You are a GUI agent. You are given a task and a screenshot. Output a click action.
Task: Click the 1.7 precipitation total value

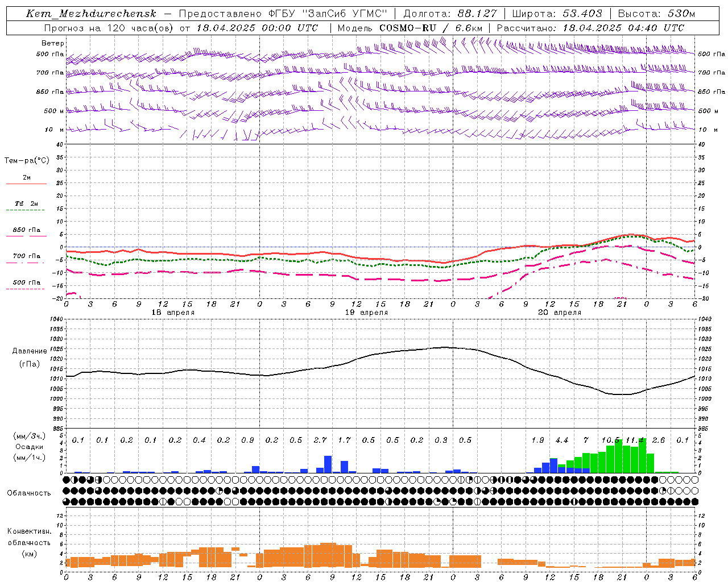[344, 440]
